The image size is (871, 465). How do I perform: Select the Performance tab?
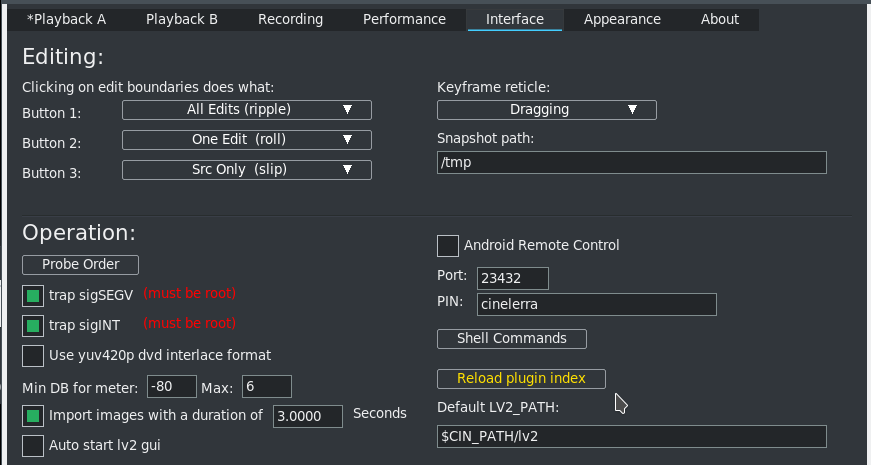tap(404, 19)
